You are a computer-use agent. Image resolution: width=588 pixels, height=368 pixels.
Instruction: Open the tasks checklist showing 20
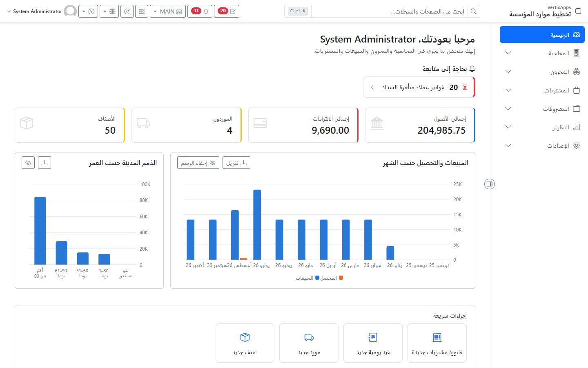pos(227,11)
